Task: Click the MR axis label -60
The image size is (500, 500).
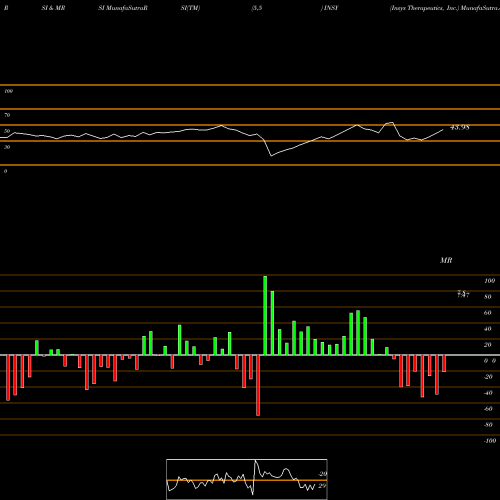Action: [488, 409]
